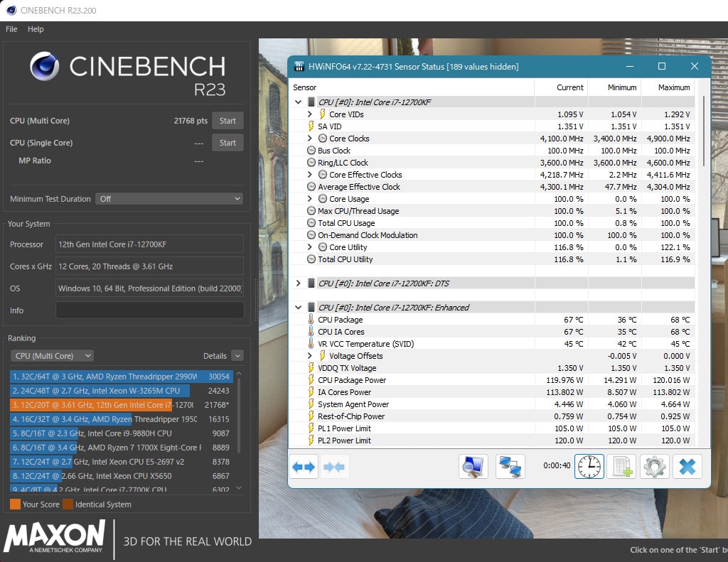Reset the elapsed time clock icon in HWiNFO
The image size is (728, 562).
click(x=589, y=466)
